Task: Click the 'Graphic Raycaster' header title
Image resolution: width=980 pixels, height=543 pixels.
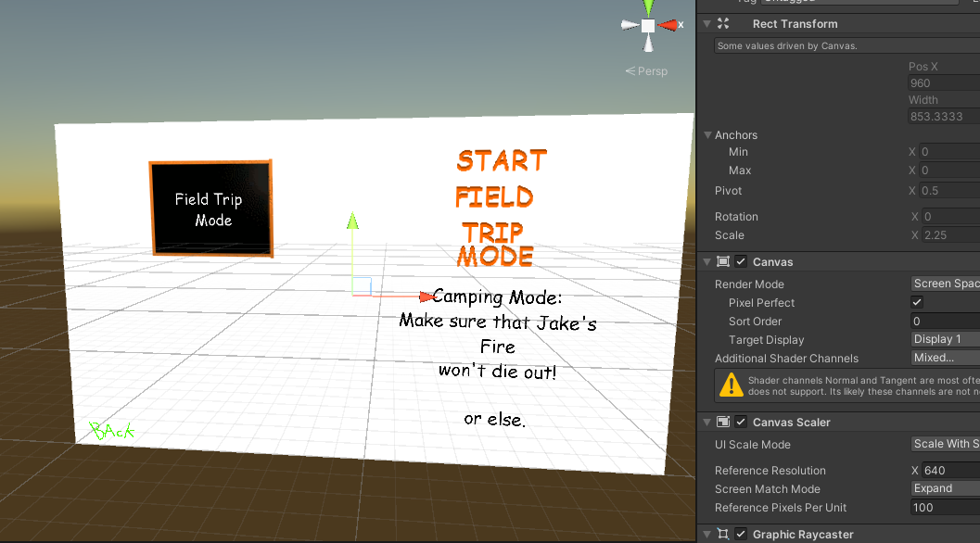Action: 803,535
